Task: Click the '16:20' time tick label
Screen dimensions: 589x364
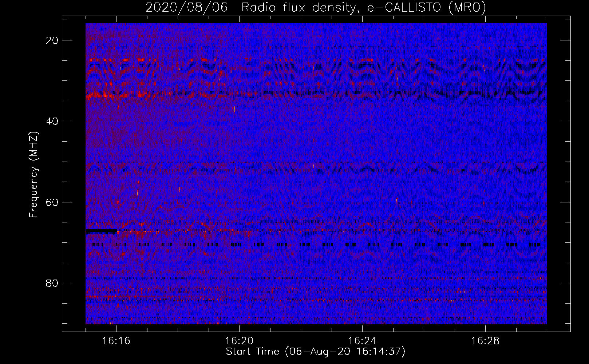Action: tap(240, 341)
